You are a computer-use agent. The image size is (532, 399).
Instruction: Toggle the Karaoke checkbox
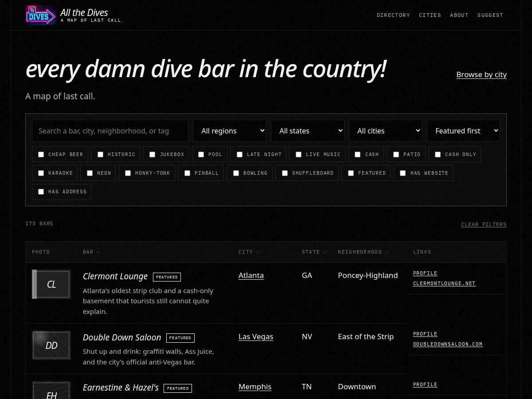click(41, 173)
